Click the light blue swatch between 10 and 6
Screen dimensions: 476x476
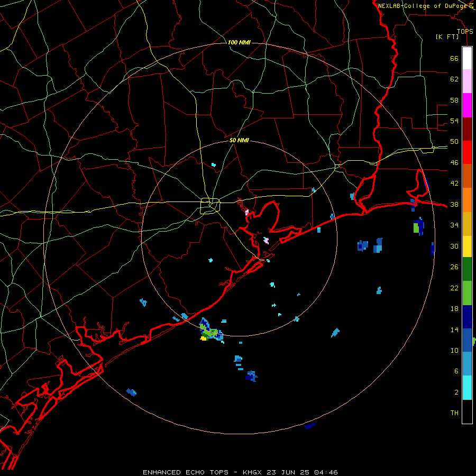tap(467, 364)
